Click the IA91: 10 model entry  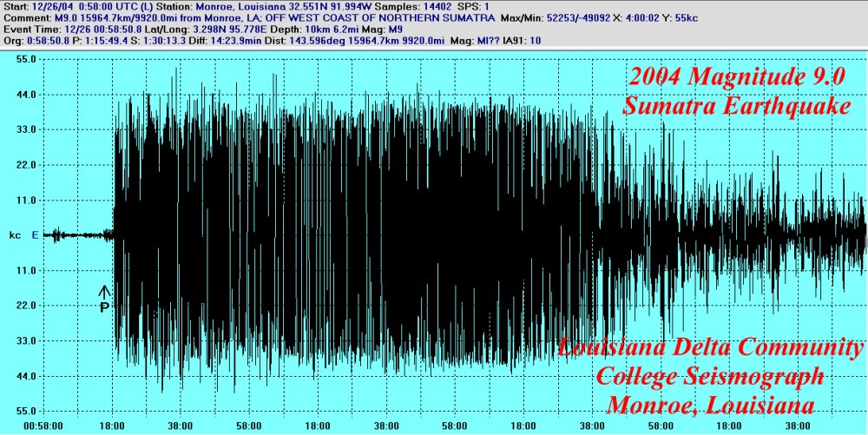523,40
